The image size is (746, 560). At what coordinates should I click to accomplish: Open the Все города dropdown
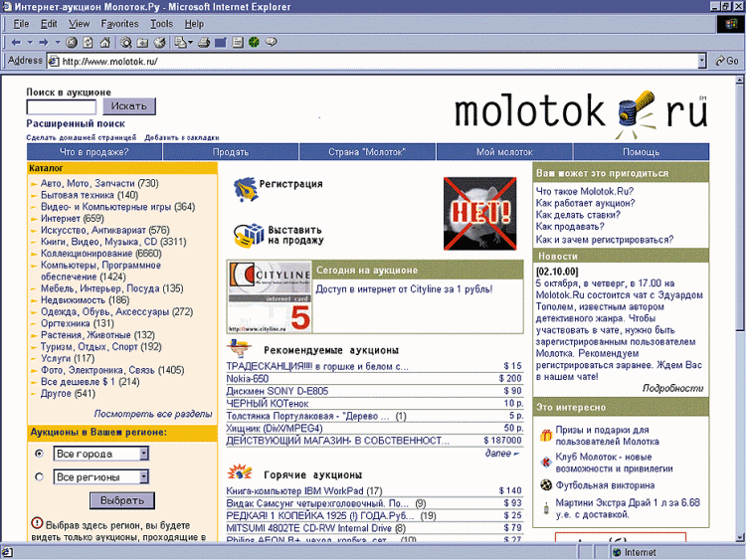pos(143,454)
